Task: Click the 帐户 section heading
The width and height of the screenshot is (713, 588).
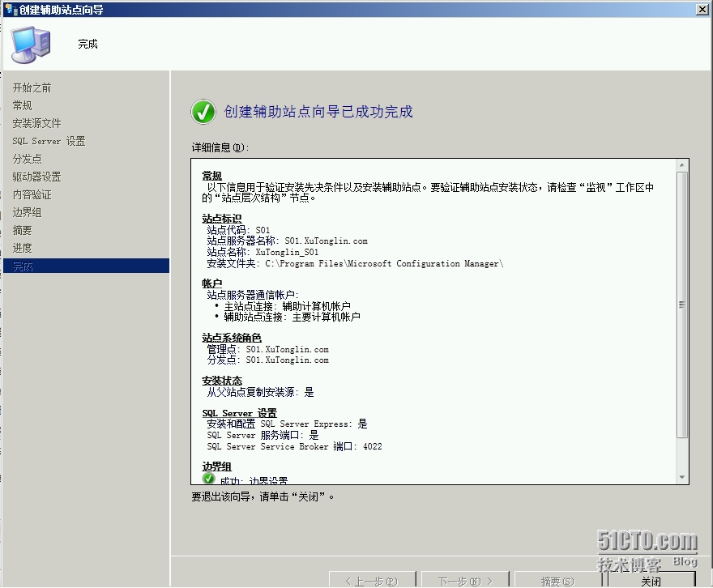Action: 212,283
